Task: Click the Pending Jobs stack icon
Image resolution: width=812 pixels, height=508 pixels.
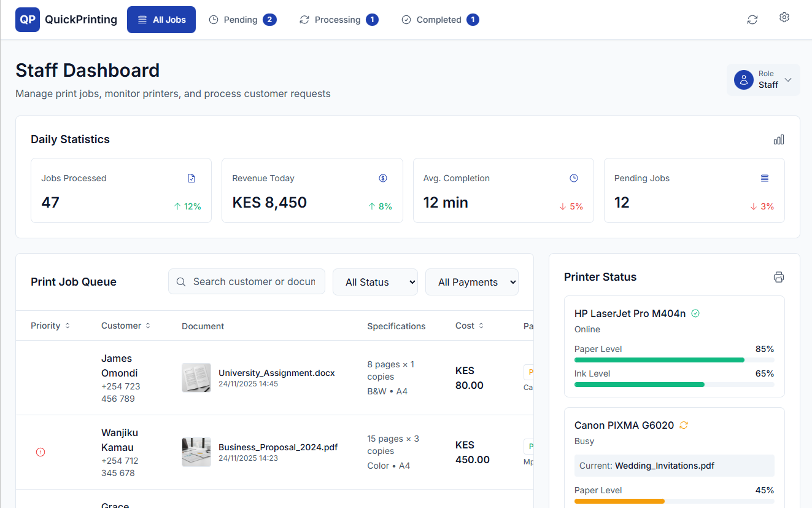Action: click(765, 178)
